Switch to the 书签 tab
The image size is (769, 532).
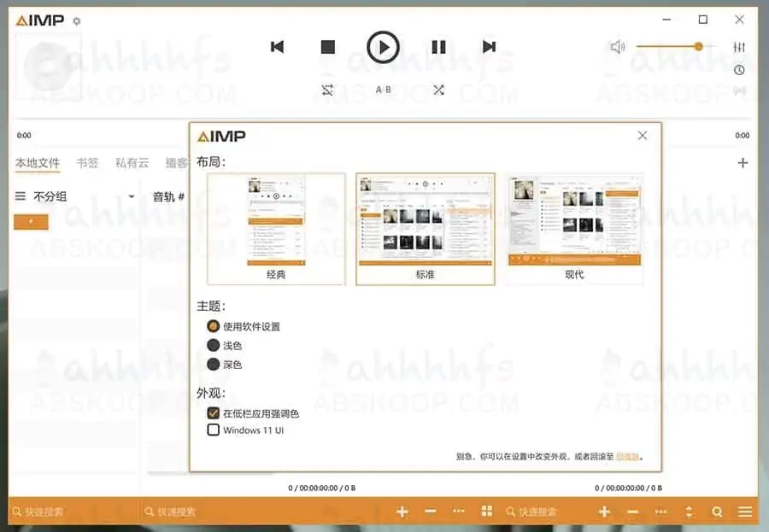(88, 162)
